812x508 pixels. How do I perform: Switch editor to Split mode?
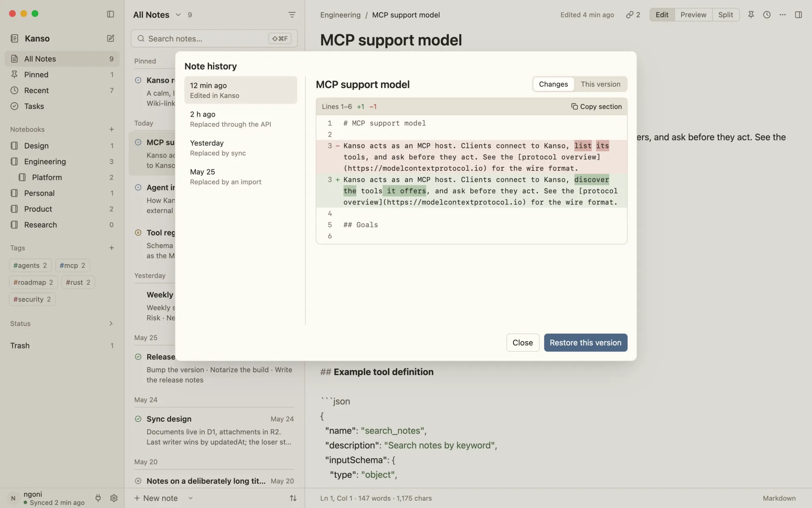click(x=725, y=15)
